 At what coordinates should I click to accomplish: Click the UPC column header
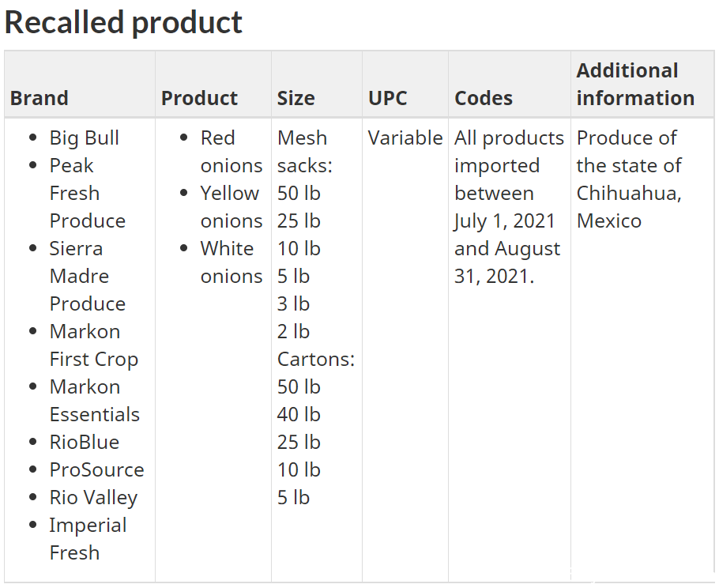pos(387,98)
